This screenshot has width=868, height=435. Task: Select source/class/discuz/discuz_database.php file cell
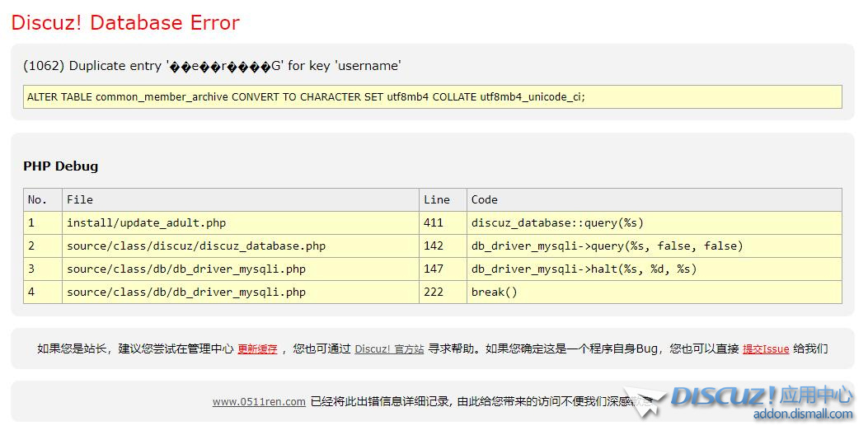click(241, 246)
